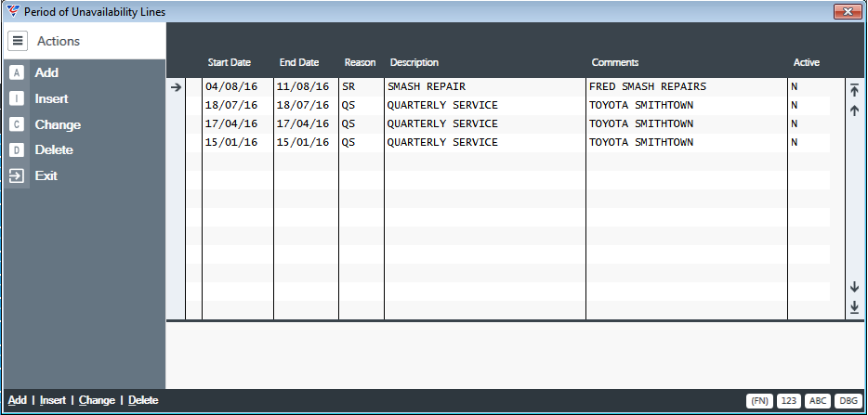The image size is (868, 415).
Task: Select Active N in the 04/08/16 row
Action: click(795, 86)
